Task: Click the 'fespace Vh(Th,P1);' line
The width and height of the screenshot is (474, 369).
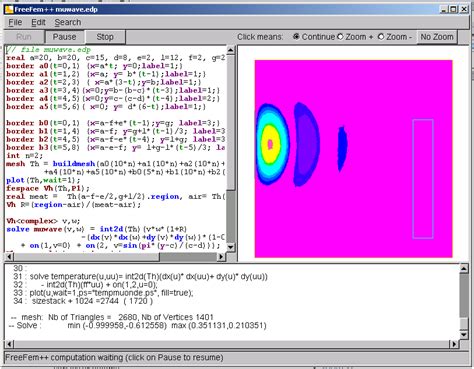Action: point(48,188)
